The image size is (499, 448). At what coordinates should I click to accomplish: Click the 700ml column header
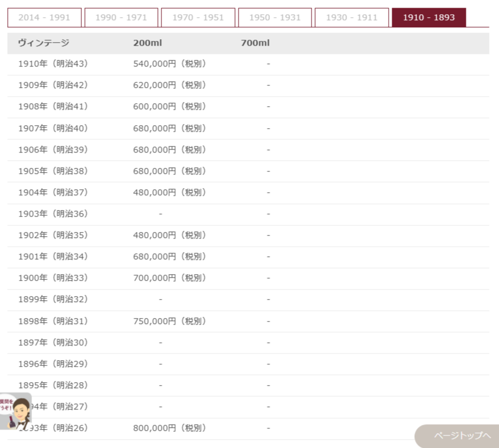click(255, 43)
